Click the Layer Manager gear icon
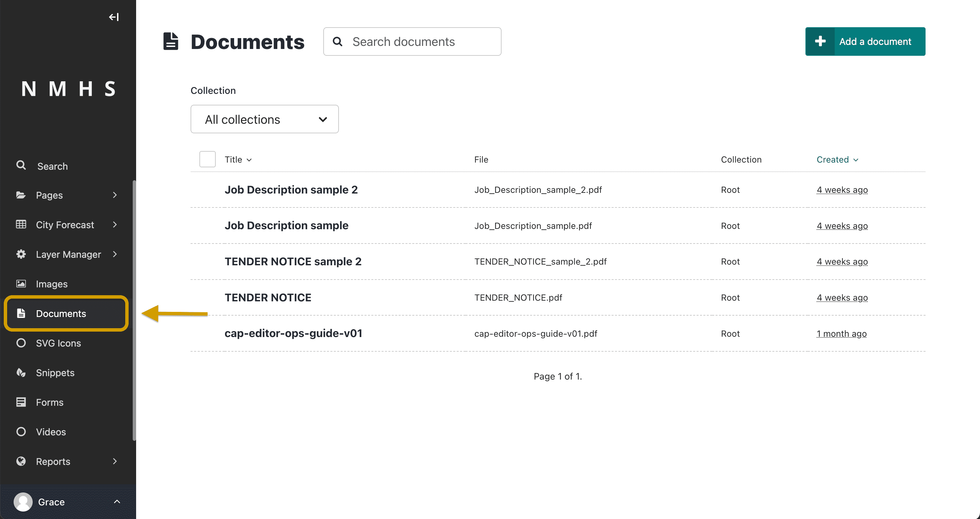 (21, 254)
